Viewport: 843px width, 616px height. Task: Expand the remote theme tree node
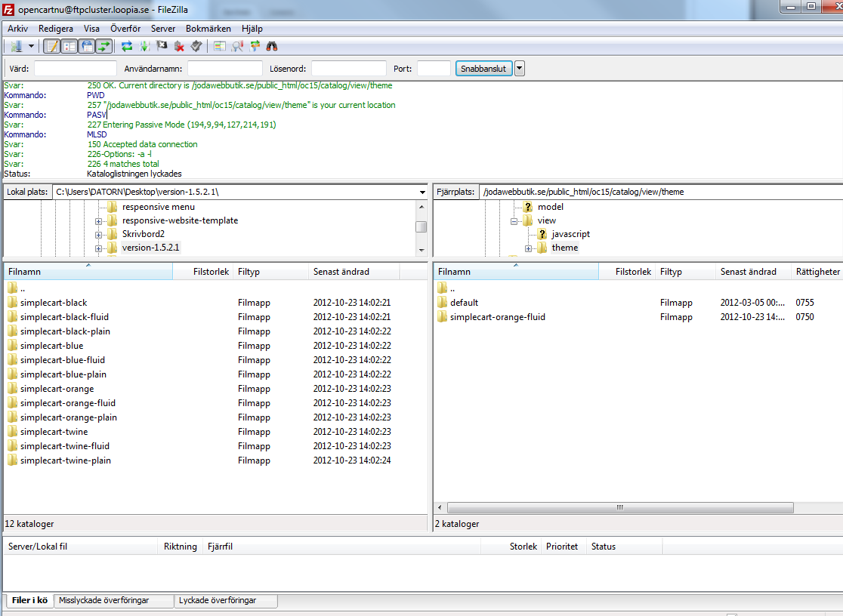pos(528,248)
